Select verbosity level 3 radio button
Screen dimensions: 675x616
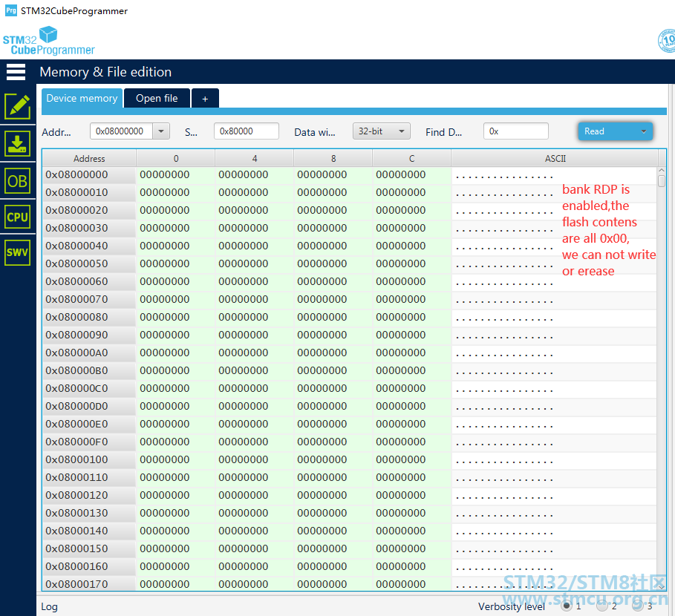pyautogui.click(x=638, y=606)
